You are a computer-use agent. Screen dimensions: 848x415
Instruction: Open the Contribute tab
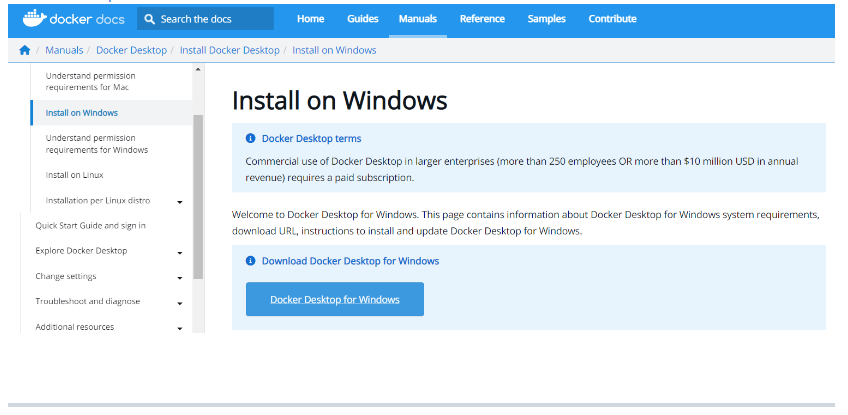[612, 19]
